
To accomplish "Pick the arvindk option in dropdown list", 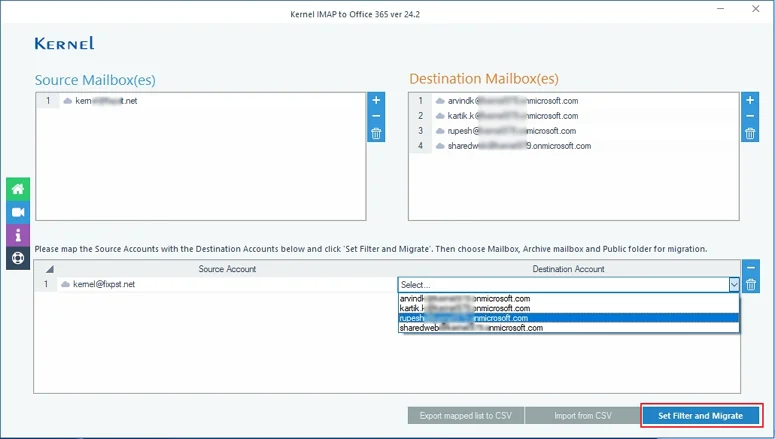I will pos(568,299).
